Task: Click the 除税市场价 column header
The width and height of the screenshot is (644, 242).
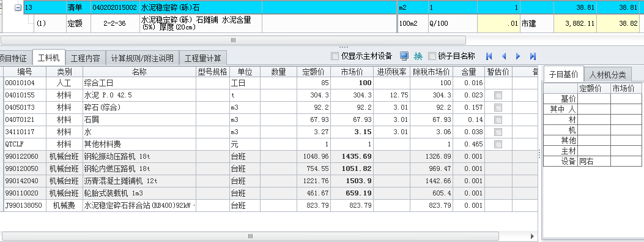Action: click(x=431, y=72)
